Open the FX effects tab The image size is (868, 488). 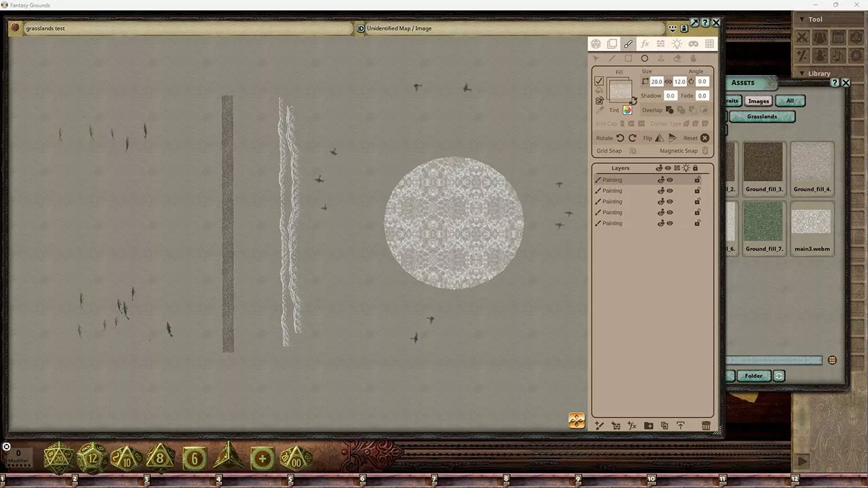tap(645, 44)
